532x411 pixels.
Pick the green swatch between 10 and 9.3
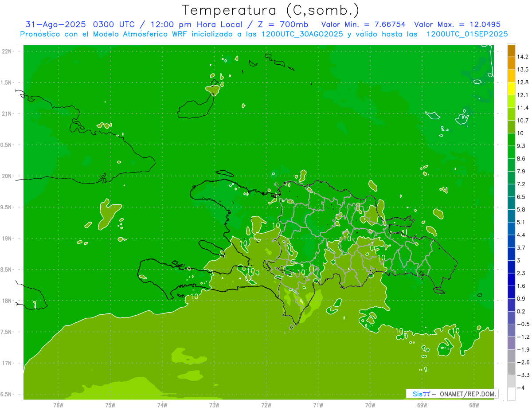(512, 139)
